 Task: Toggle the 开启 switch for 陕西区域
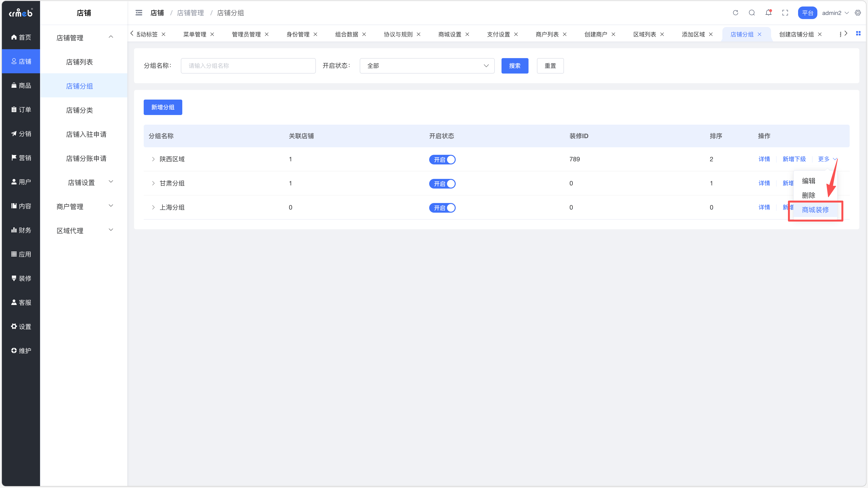pos(442,159)
